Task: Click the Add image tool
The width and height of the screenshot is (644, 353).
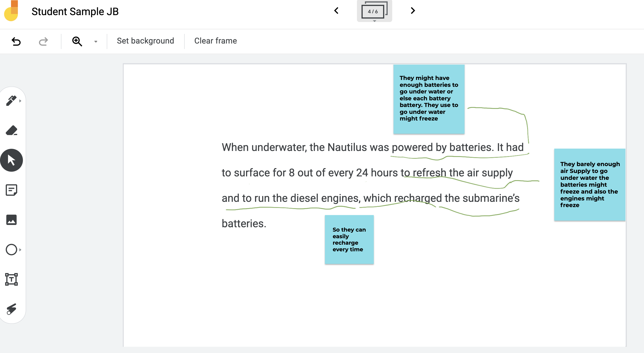Action: pyautogui.click(x=11, y=220)
